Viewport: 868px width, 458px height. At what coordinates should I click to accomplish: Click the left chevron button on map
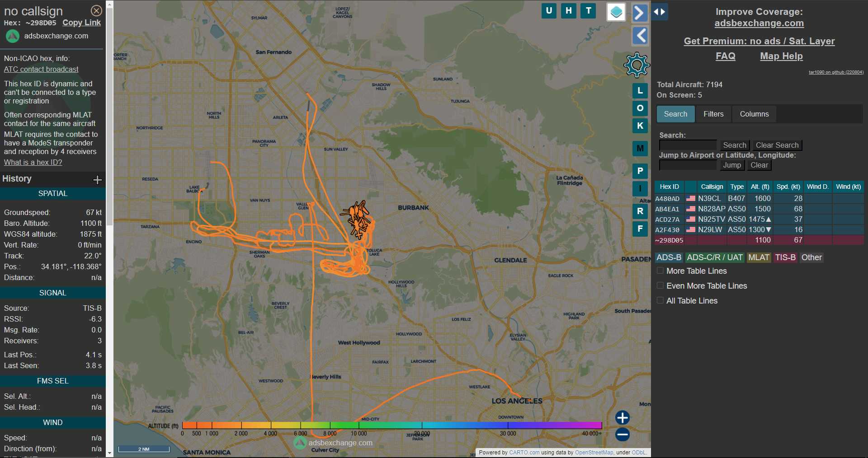[x=640, y=36]
